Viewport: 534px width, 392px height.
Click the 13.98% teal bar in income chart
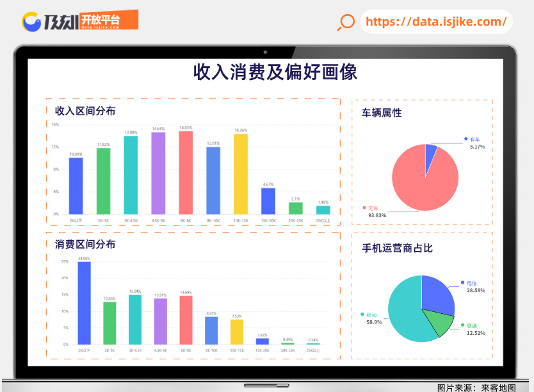point(131,175)
